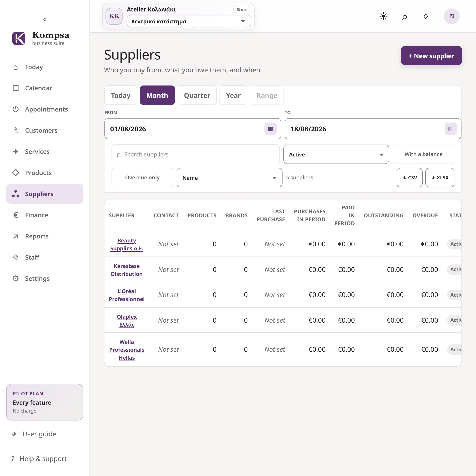Viewport: 476px width, 476px height.
Task: Click the Staff icon in sidebar
Action: pos(15,257)
